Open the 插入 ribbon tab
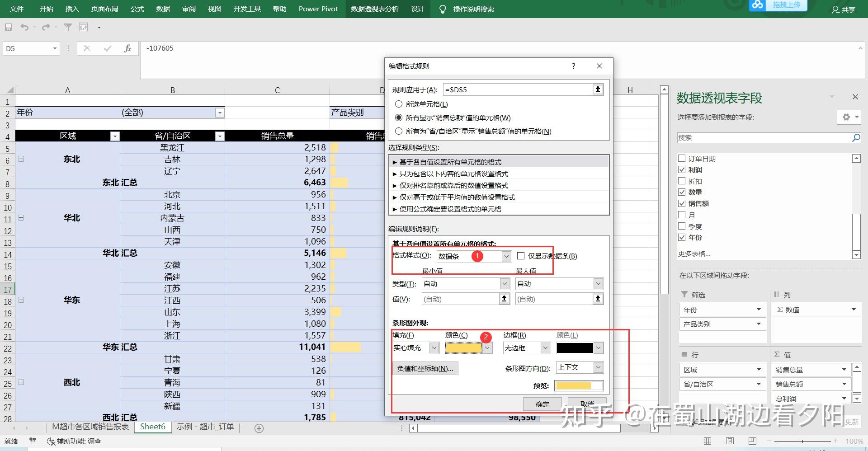The width and height of the screenshot is (868, 451). pyautogui.click(x=72, y=9)
